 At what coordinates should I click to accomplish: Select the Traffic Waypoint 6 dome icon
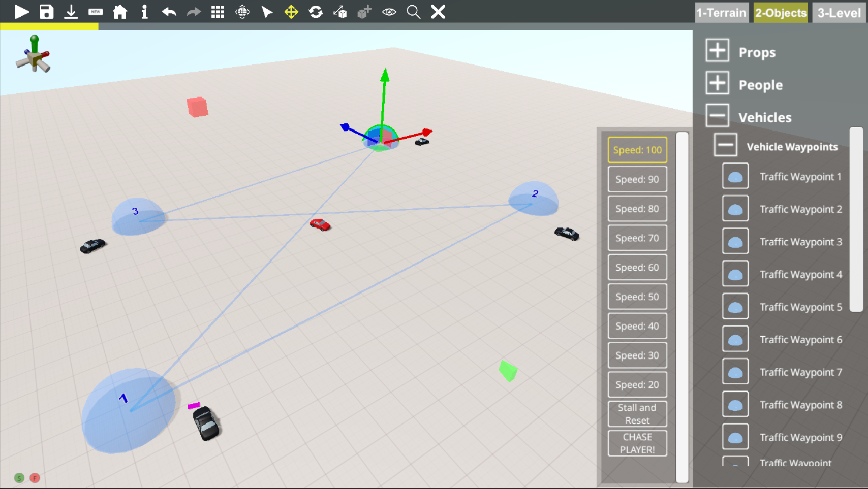click(x=735, y=339)
